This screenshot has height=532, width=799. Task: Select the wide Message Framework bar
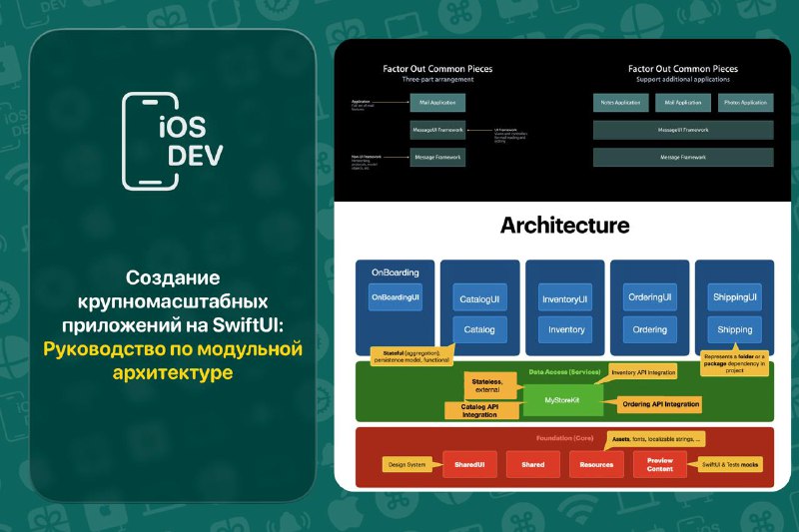683,158
